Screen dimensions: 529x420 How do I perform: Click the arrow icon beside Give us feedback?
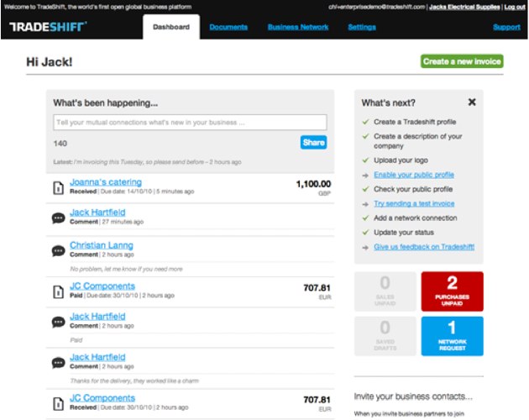(x=365, y=248)
